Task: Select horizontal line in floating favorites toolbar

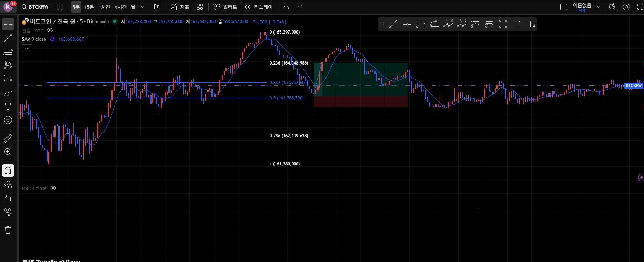Action: point(407,24)
